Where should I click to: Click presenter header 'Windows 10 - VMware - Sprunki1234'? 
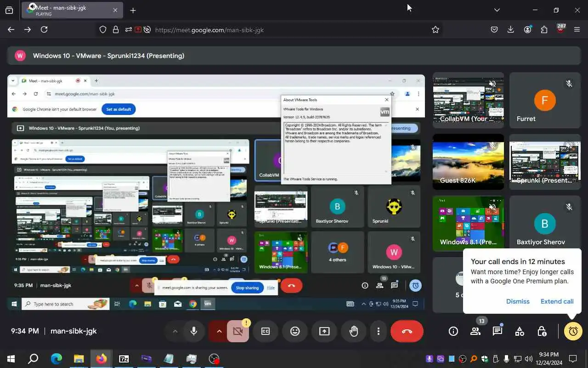(x=108, y=56)
